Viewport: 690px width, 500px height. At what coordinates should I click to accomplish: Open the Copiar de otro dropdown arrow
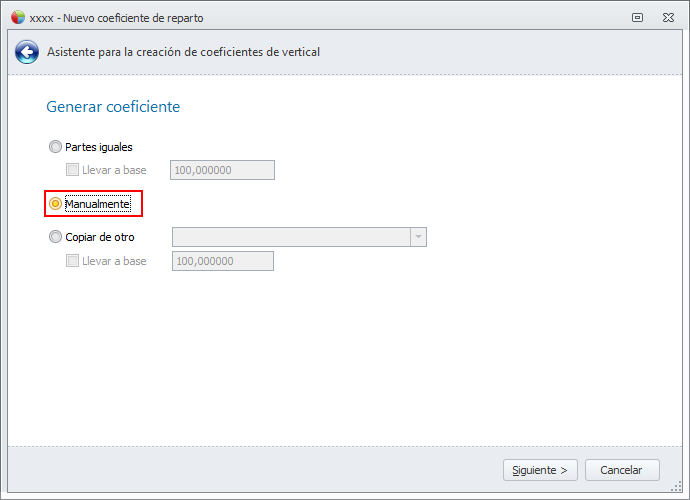(418, 237)
